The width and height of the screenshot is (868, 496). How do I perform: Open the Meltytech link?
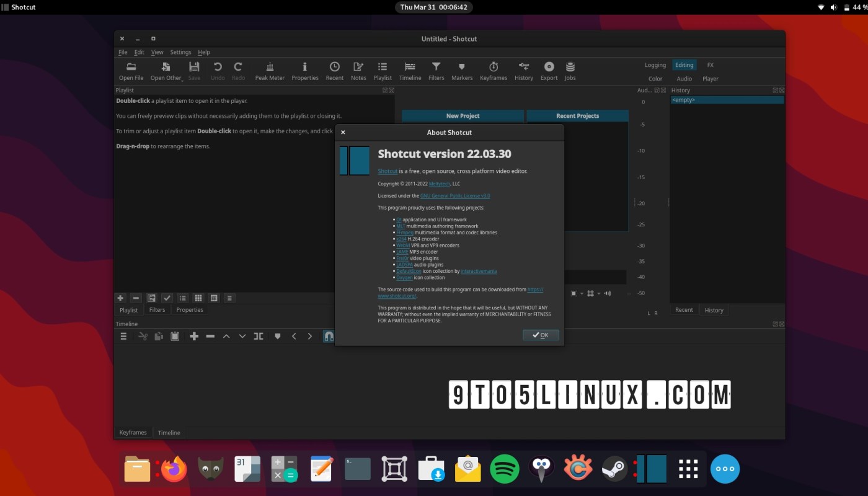click(440, 184)
